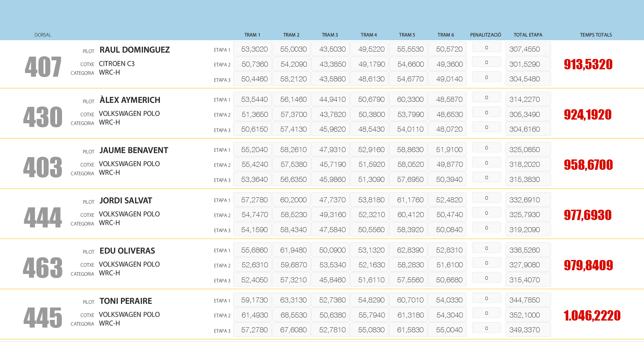Click dorsal number 430
Screen dimensions: 644x342
click(x=43, y=117)
